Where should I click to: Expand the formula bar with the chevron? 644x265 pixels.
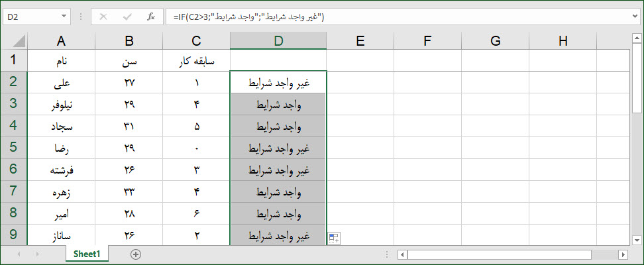(x=636, y=17)
